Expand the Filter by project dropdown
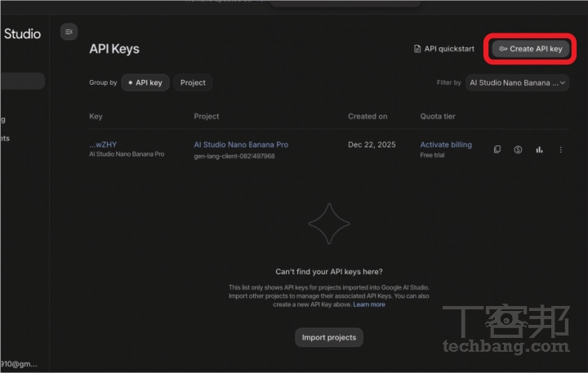 coord(518,82)
